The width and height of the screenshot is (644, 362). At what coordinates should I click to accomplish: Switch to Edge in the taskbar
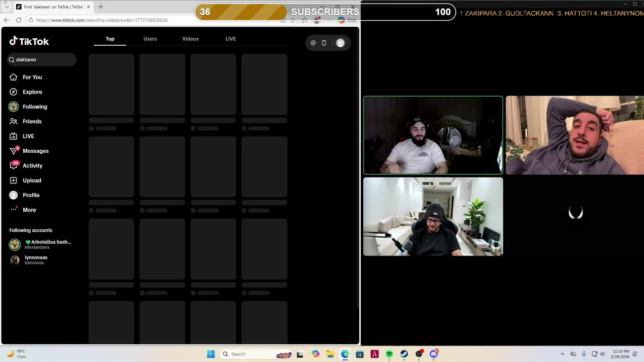[345, 354]
